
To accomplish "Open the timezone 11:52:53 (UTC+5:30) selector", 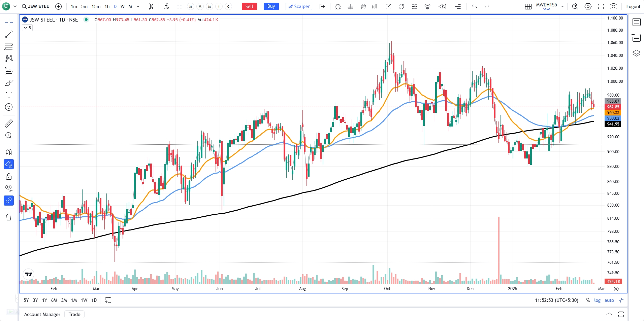I will [556, 300].
